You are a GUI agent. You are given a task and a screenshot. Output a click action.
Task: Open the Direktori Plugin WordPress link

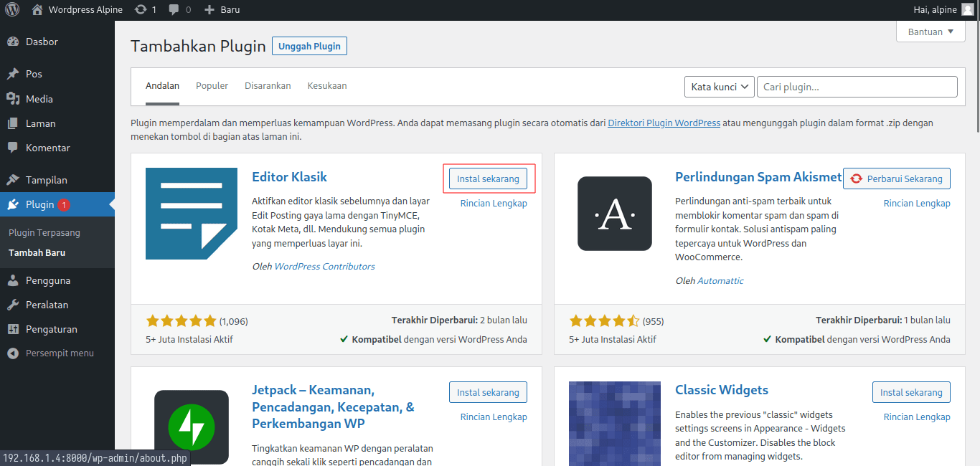coord(664,123)
